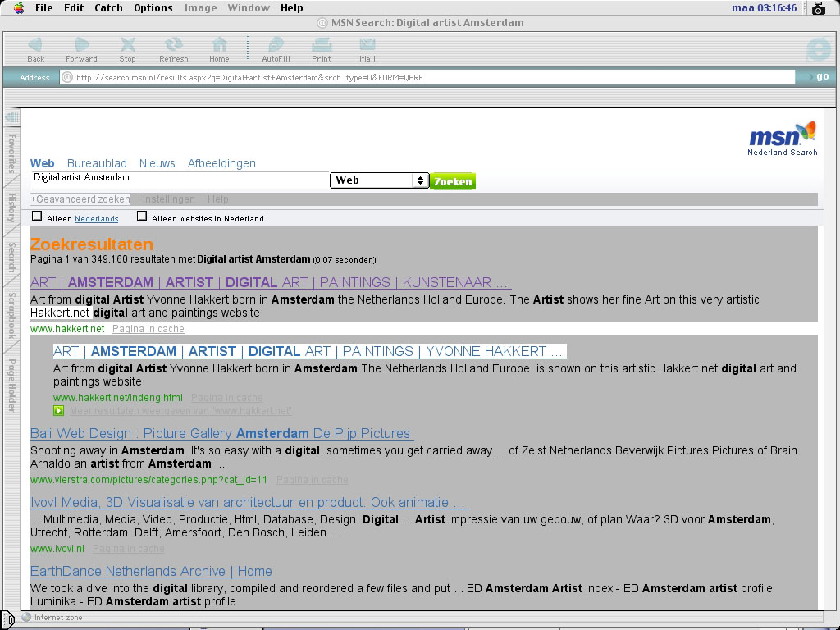Click the Internet zone globe icon
Screen dimensions: 840x630
click(x=26, y=617)
